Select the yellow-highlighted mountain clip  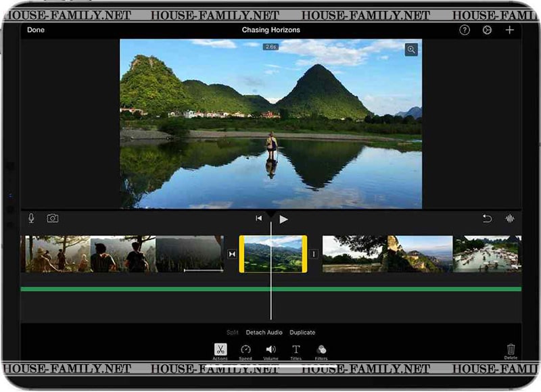tap(273, 254)
